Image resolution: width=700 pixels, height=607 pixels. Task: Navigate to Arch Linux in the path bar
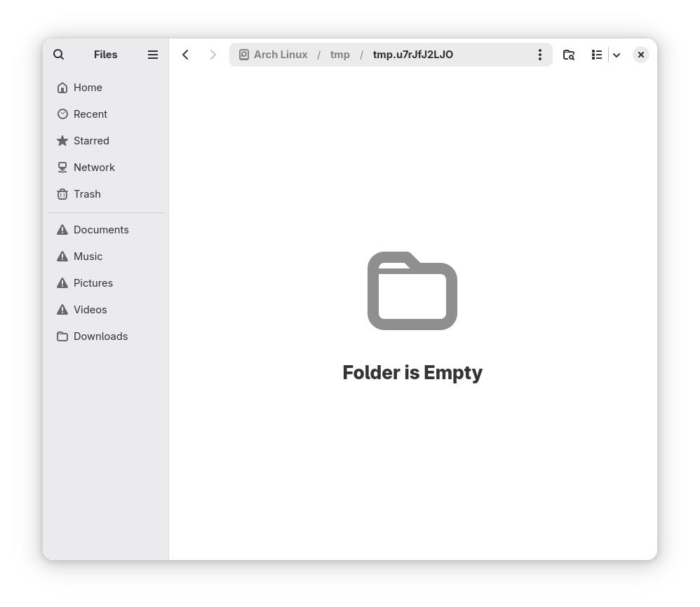click(x=281, y=55)
